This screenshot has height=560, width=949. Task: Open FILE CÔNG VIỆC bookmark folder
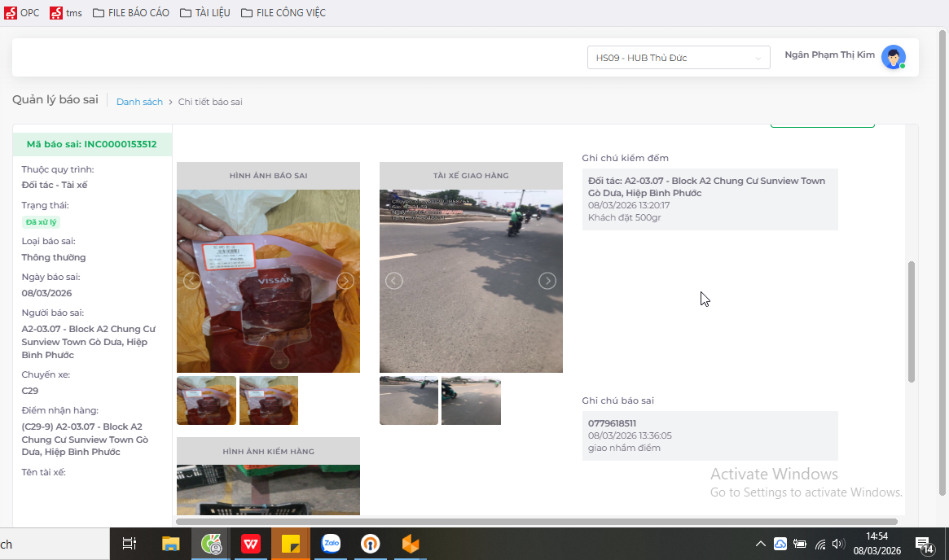coord(283,13)
